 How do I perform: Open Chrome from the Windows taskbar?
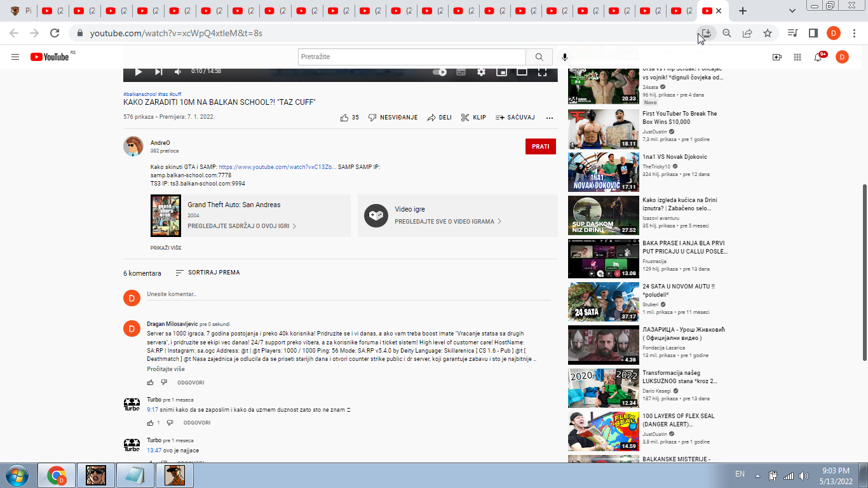tap(57, 475)
